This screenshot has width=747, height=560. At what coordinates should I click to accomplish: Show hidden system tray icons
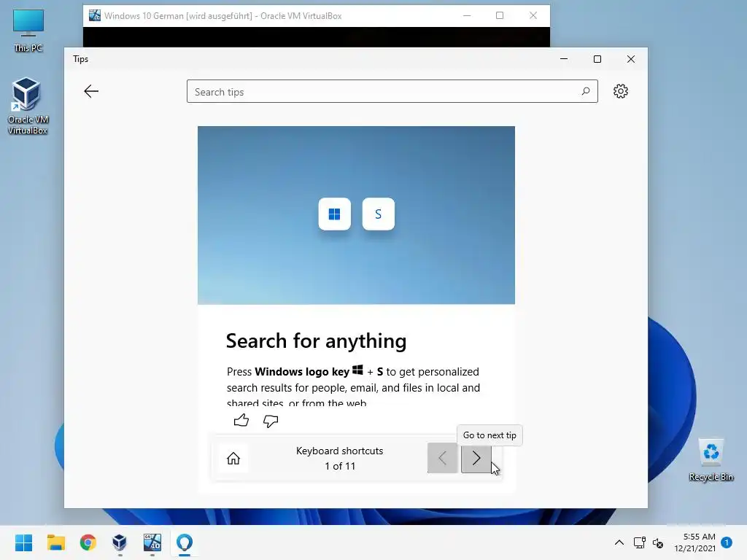tap(619, 542)
